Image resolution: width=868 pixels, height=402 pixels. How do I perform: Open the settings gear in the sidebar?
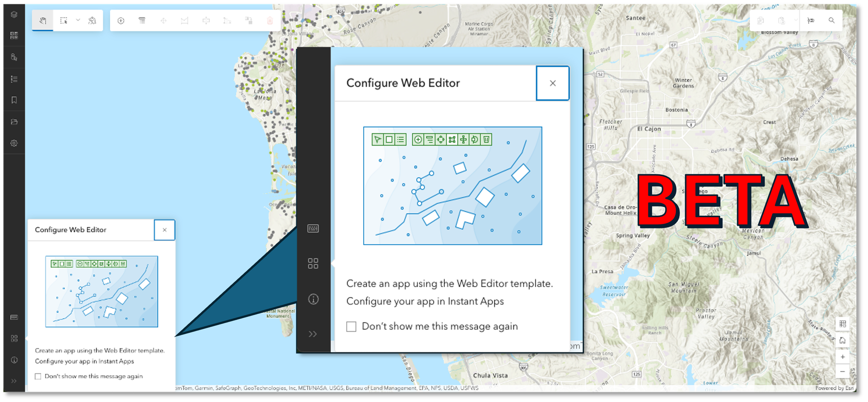tap(14, 143)
